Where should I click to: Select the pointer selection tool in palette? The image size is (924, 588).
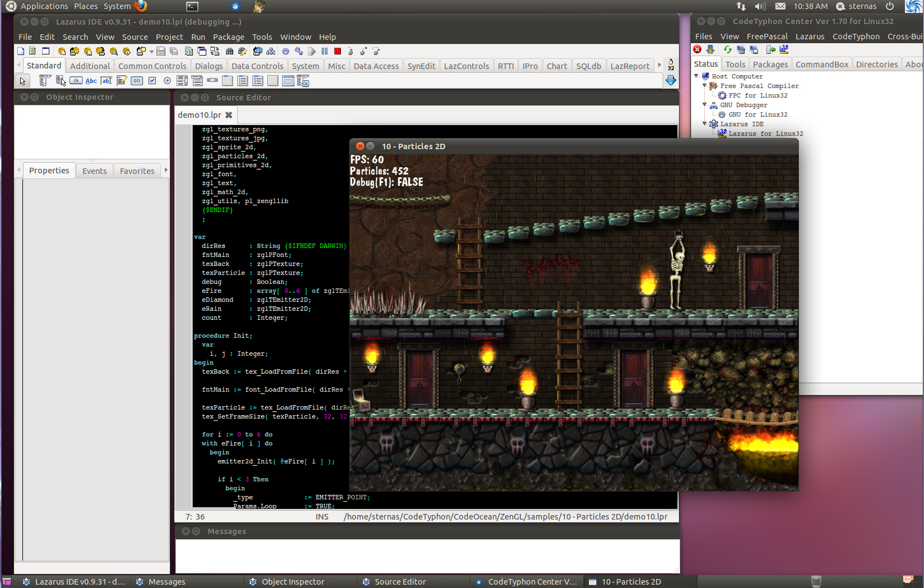[x=22, y=81]
